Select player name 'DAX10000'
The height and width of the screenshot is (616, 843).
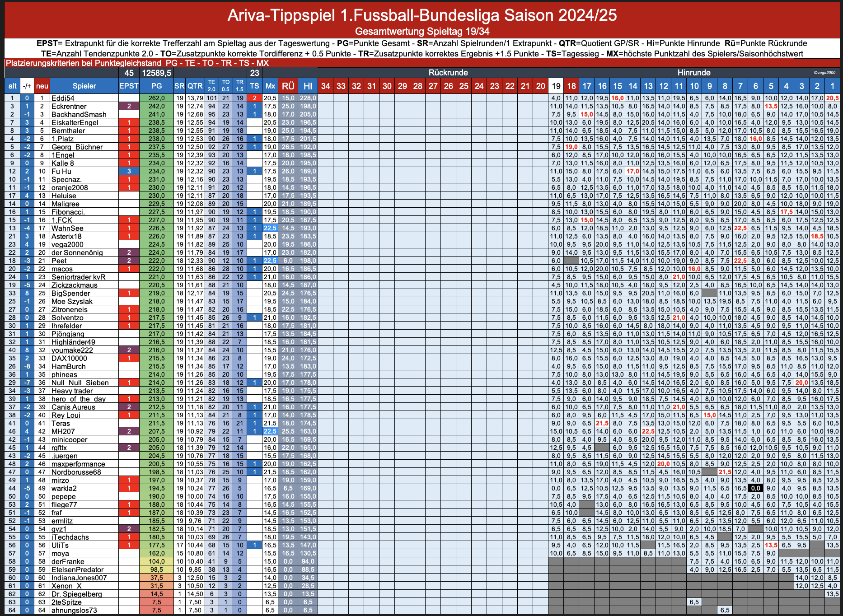tap(69, 358)
